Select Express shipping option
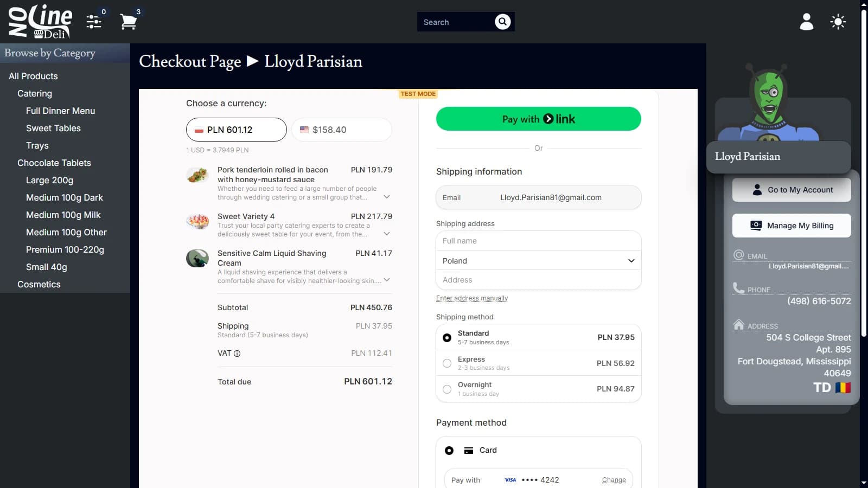868x488 pixels. (447, 363)
